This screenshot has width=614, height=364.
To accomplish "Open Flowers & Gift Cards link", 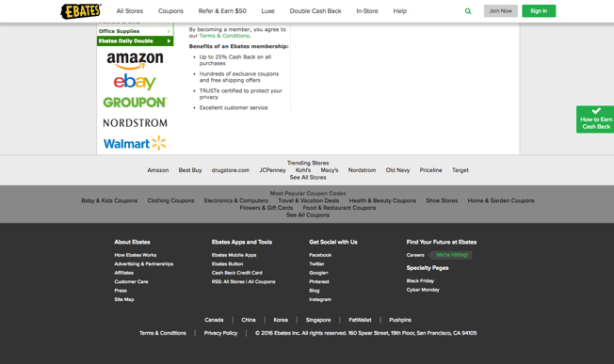I will pos(267,208).
